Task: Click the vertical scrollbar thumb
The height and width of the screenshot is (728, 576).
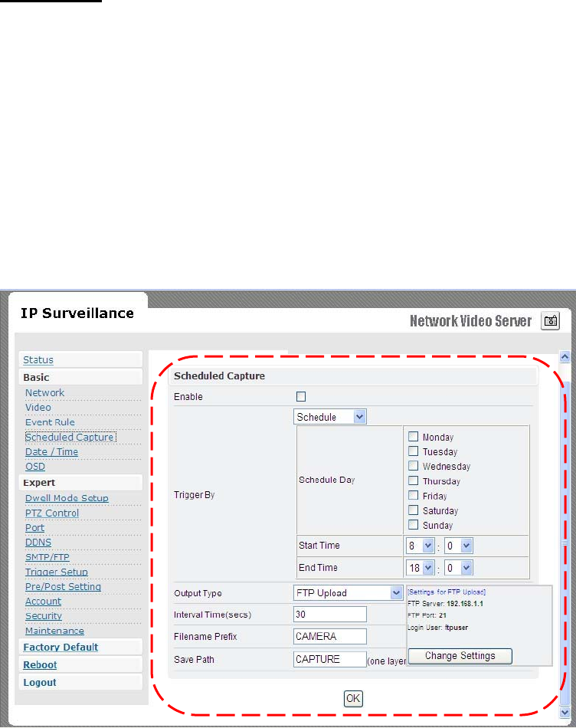Action: [565, 543]
